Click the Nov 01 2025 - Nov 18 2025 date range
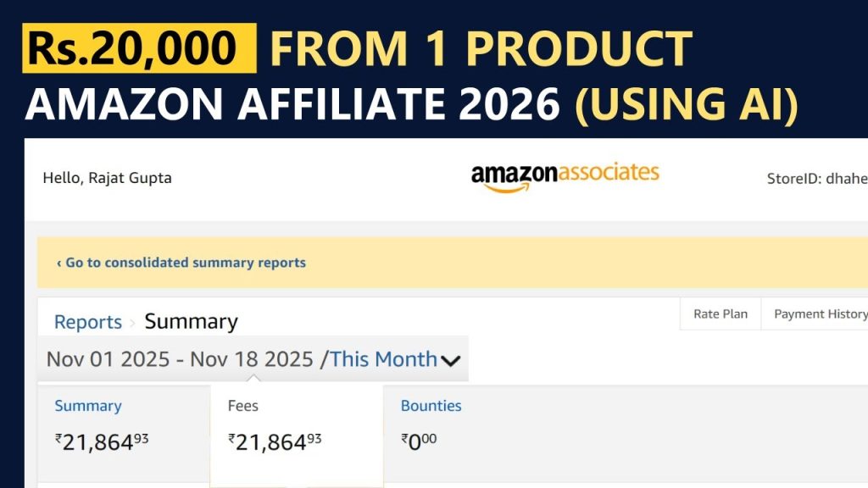This screenshot has height=488, width=868. tap(180, 359)
